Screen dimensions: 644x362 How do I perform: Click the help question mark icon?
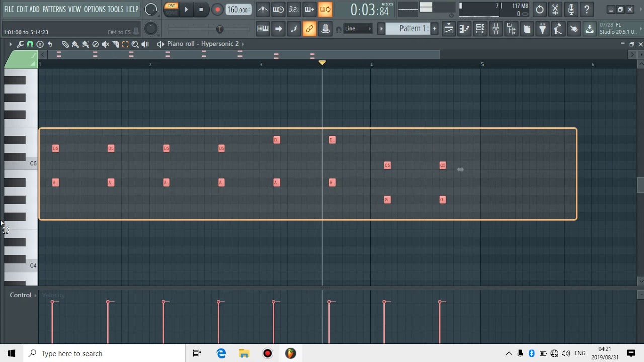[586, 9]
